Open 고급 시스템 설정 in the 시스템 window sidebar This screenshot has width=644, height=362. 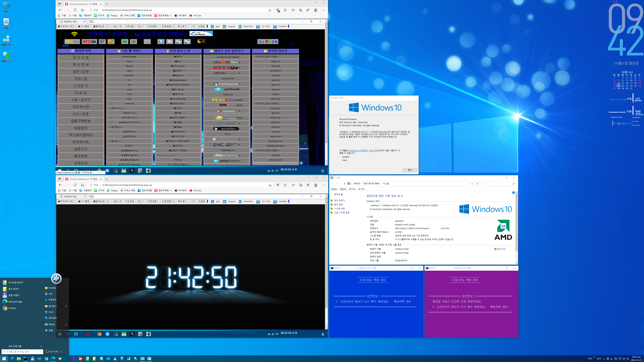coord(341,213)
